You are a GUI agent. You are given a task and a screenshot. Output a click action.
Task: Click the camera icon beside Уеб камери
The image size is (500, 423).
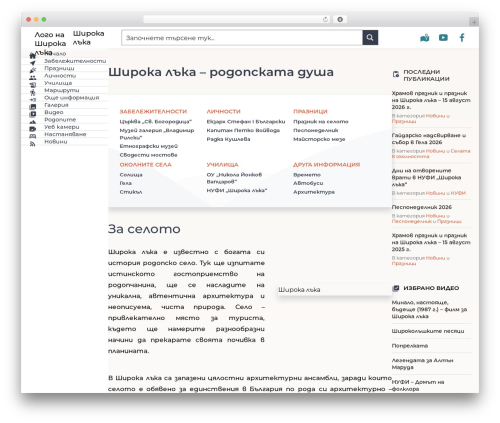pyautogui.click(x=32, y=129)
